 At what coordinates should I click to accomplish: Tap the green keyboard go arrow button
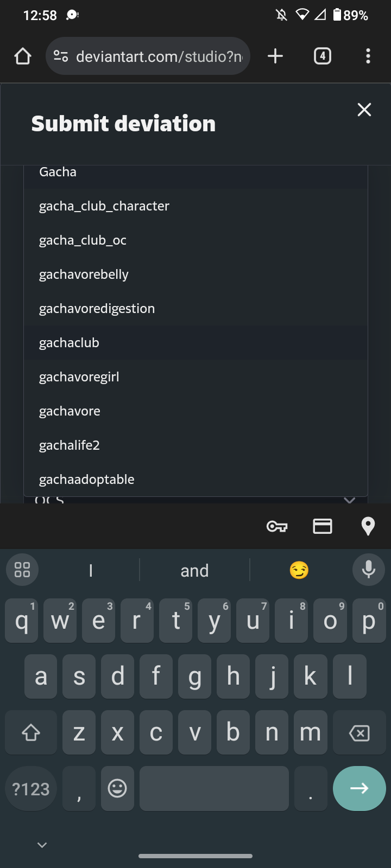[x=360, y=788]
